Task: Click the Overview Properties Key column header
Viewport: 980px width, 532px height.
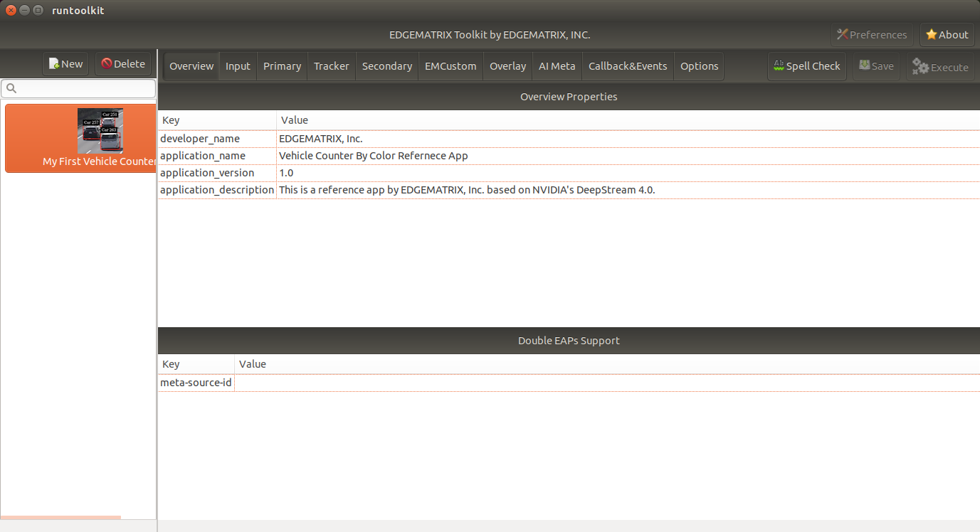Action: [x=217, y=120]
